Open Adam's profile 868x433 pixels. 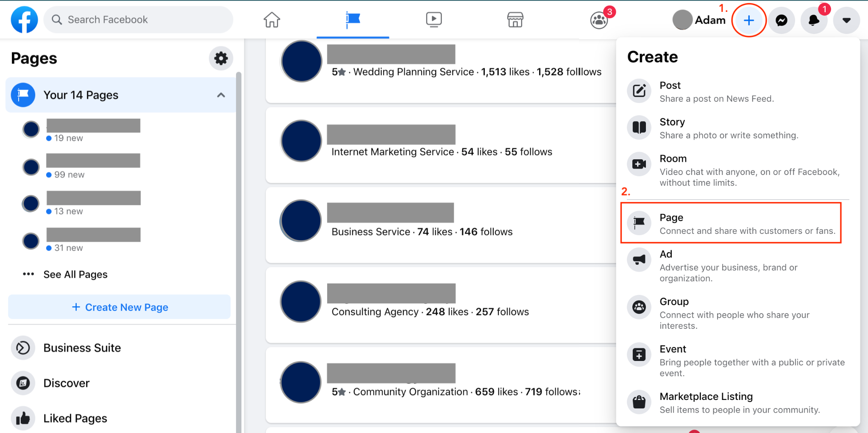pyautogui.click(x=699, y=20)
